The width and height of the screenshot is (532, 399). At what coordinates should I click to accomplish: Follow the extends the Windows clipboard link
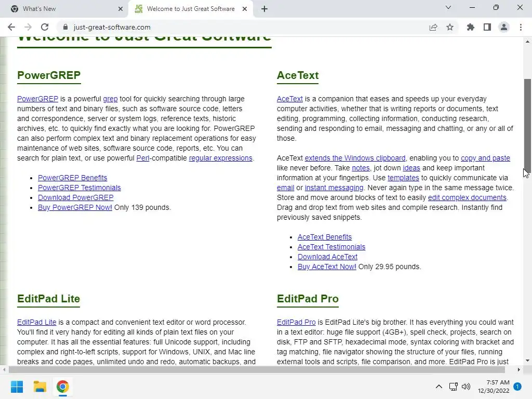pyautogui.click(x=355, y=158)
